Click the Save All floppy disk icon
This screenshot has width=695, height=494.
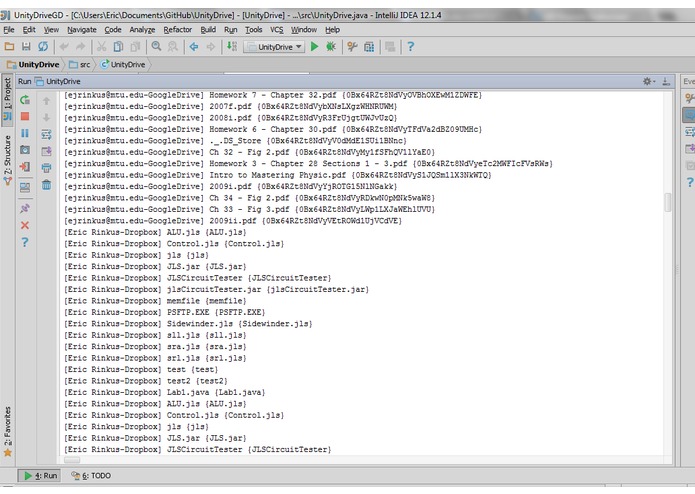click(26, 47)
